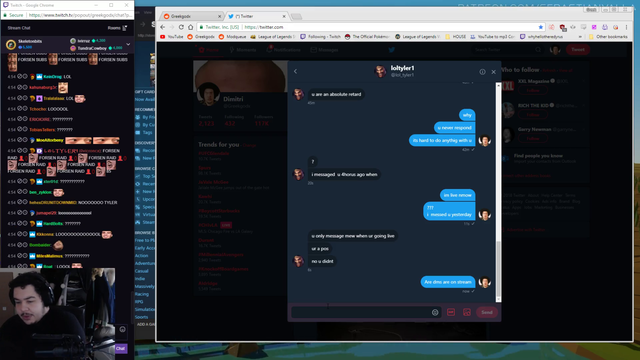Click the pink Chrome extension icon

click(594, 27)
